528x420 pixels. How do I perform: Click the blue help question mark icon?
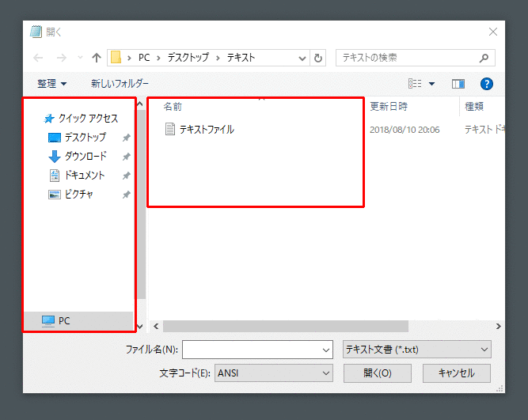tap(487, 83)
